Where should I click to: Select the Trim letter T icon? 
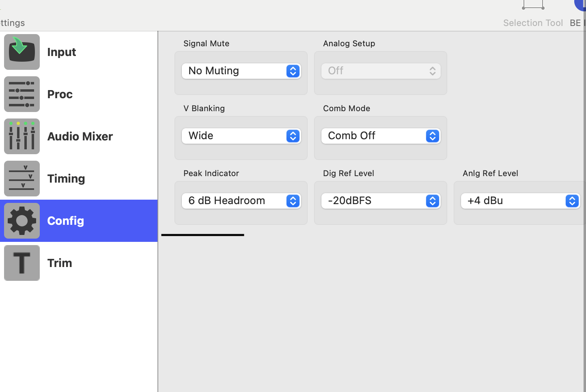22,263
